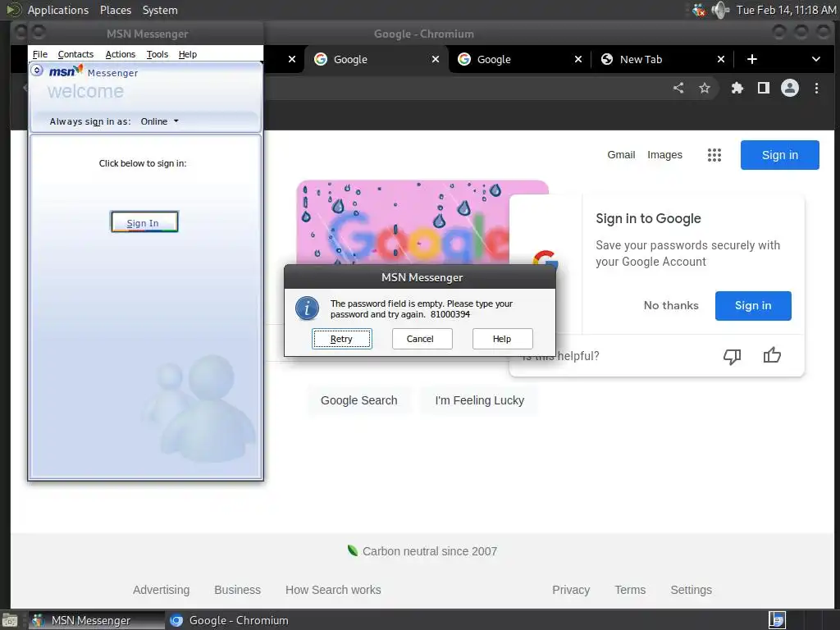
Task: Open the Business footer link
Action: click(237, 590)
